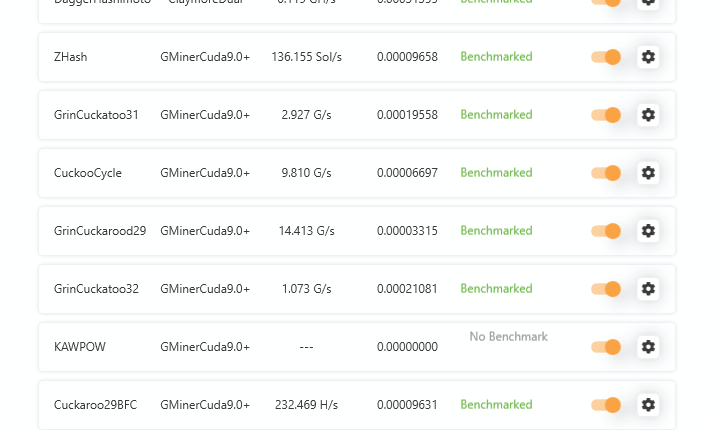Turn off the CuckooCycle toggle

pos(606,173)
